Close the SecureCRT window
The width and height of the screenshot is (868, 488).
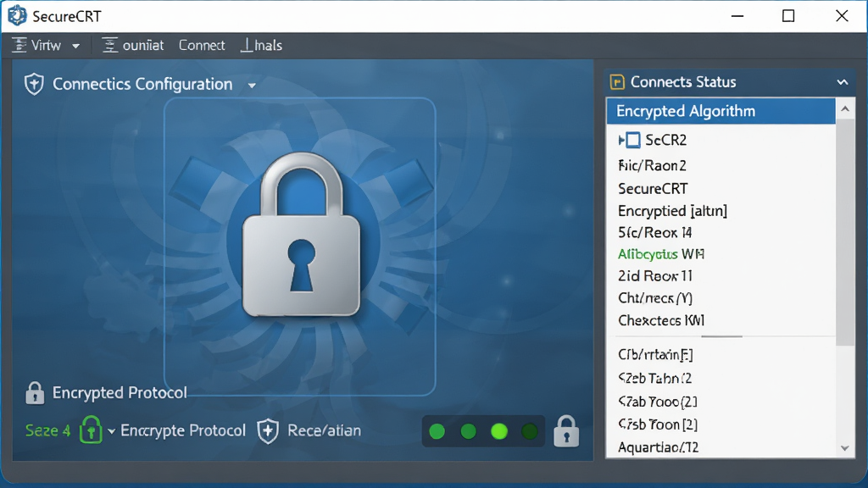click(842, 16)
